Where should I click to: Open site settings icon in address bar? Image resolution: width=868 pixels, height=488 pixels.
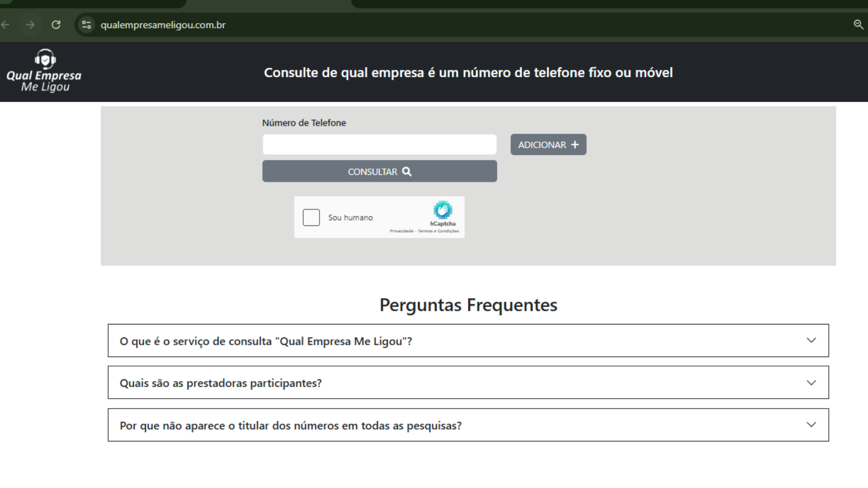coord(86,25)
